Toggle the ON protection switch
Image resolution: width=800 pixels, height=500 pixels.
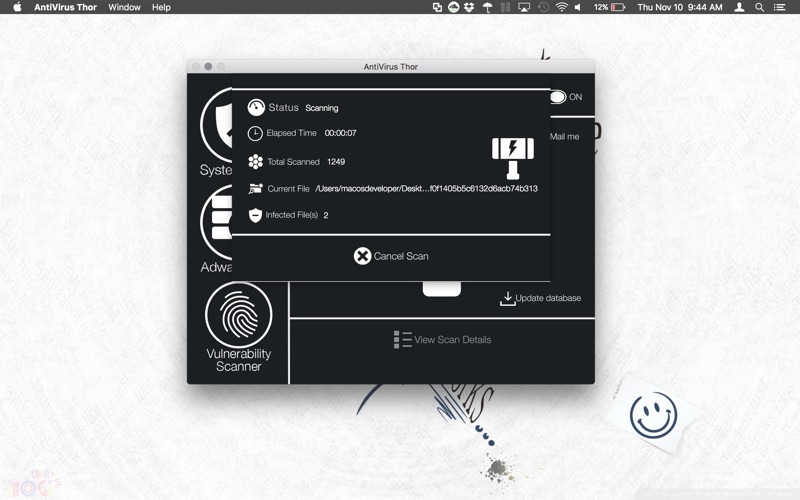point(558,97)
